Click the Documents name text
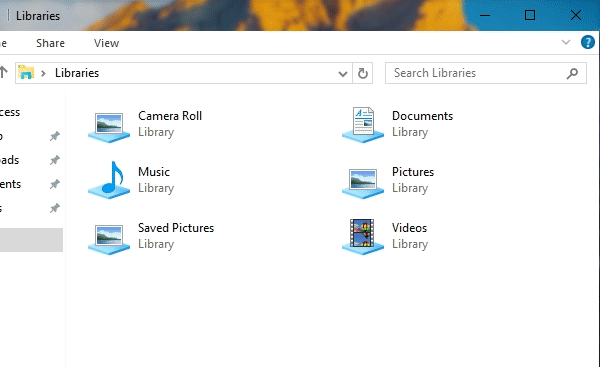The width and height of the screenshot is (600, 367). click(x=422, y=116)
